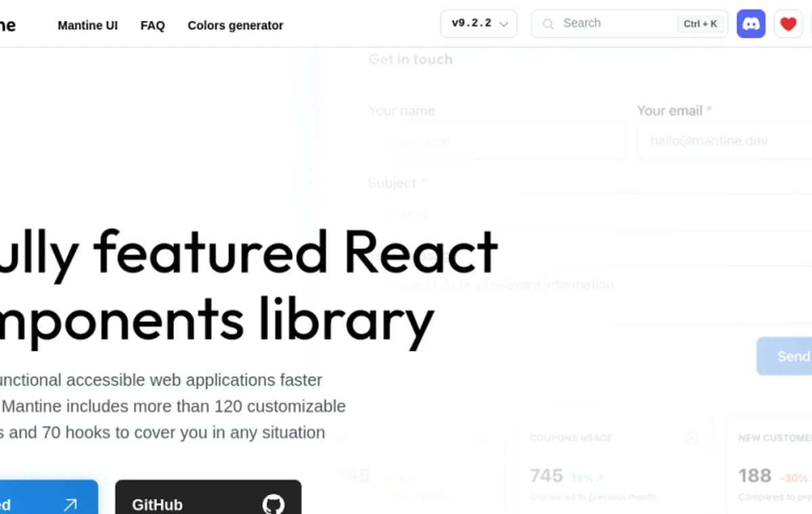
Task: Click the blue Send button
Action: (x=785, y=356)
